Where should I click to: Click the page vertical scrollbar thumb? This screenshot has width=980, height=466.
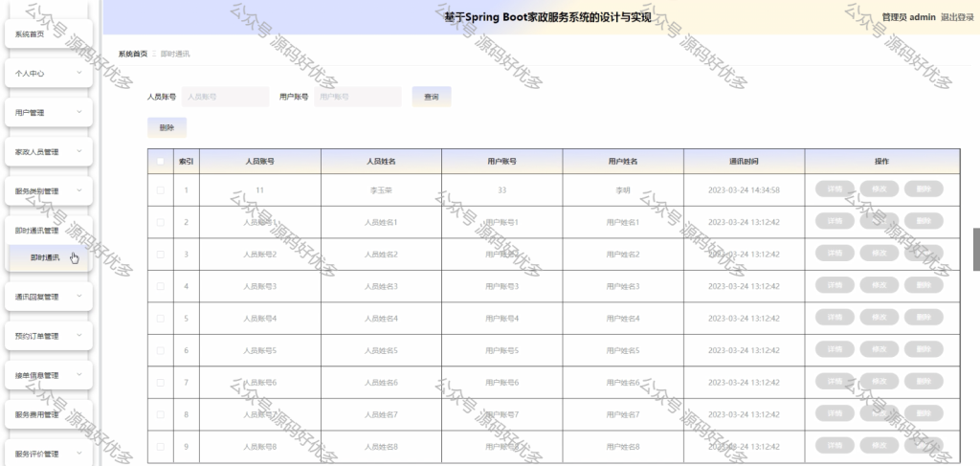[x=976, y=249]
